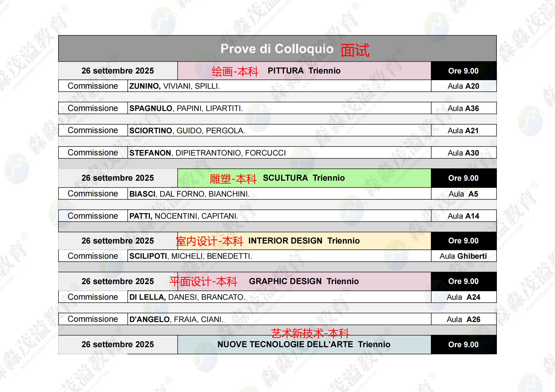Click 'Aula A20' room cell
555x392 pixels.
tap(464, 86)
